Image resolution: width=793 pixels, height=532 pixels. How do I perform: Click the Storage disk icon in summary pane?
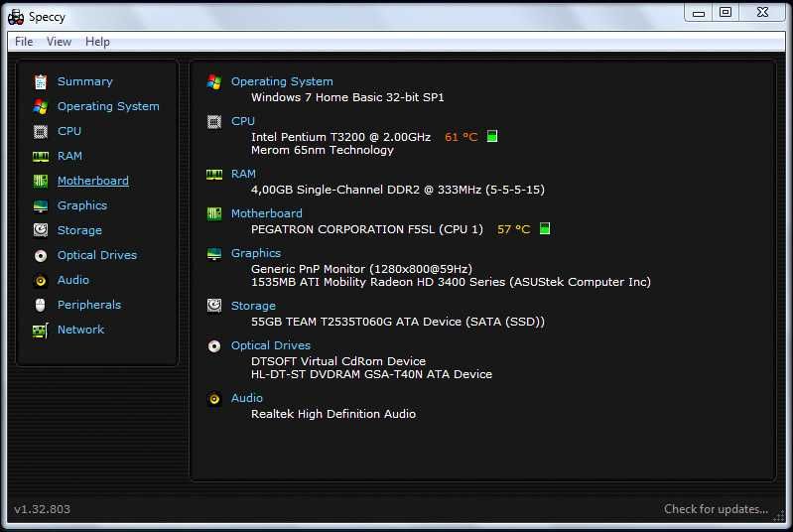(214, 306)
